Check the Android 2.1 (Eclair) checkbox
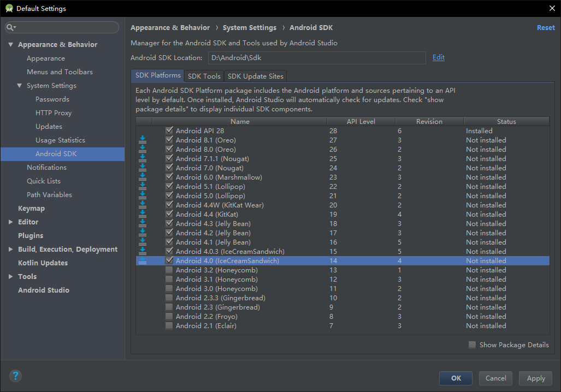The height and width of the screenshot is (392, 561). (x=169, y=326)
